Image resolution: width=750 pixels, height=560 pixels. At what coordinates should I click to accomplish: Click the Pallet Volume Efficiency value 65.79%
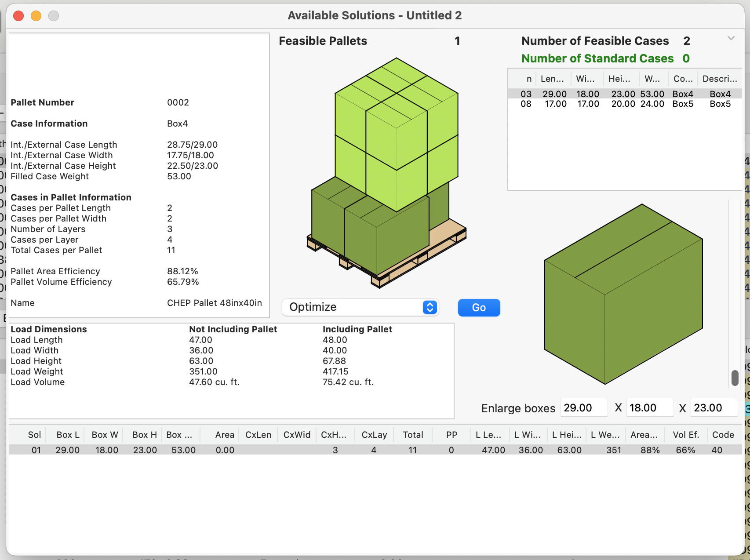click(183, 282)
